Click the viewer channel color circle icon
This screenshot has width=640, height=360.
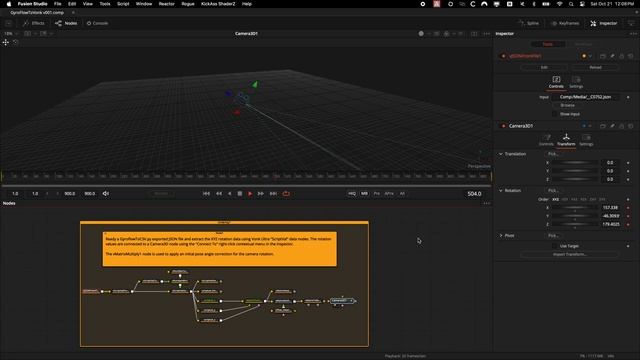pos(421,33)
